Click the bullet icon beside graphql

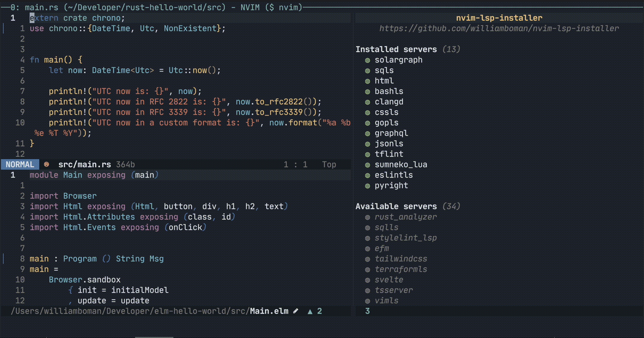coord(368,134)
